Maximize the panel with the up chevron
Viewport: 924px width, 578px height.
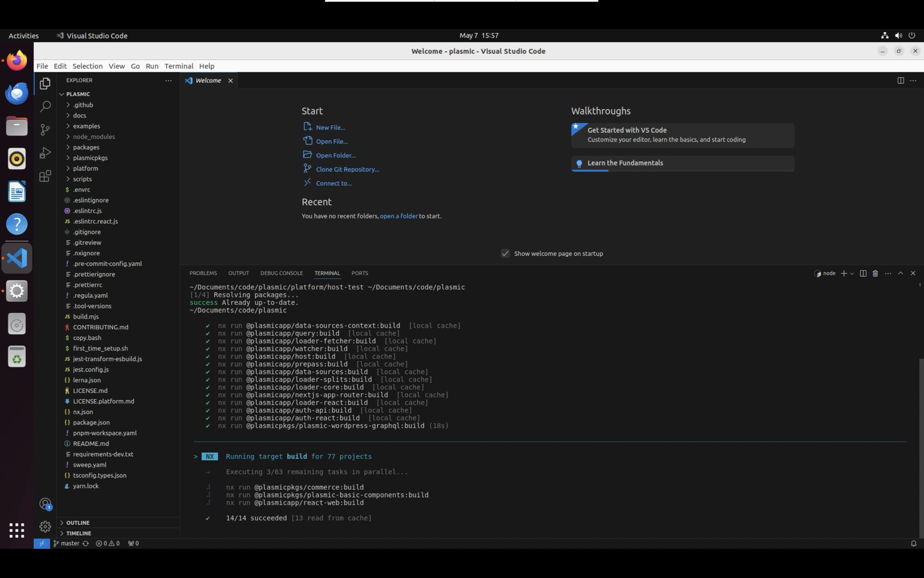[x=900, y=273]
